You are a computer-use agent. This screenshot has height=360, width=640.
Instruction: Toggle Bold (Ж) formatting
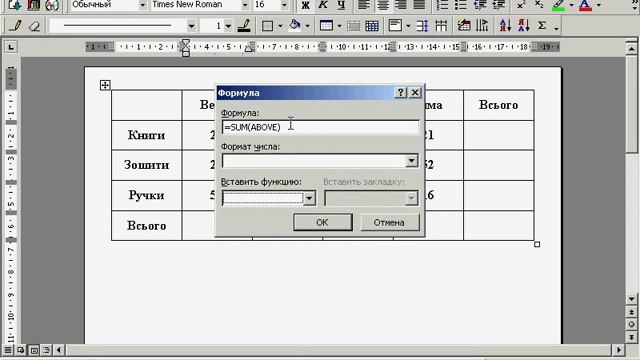[305, 5]
